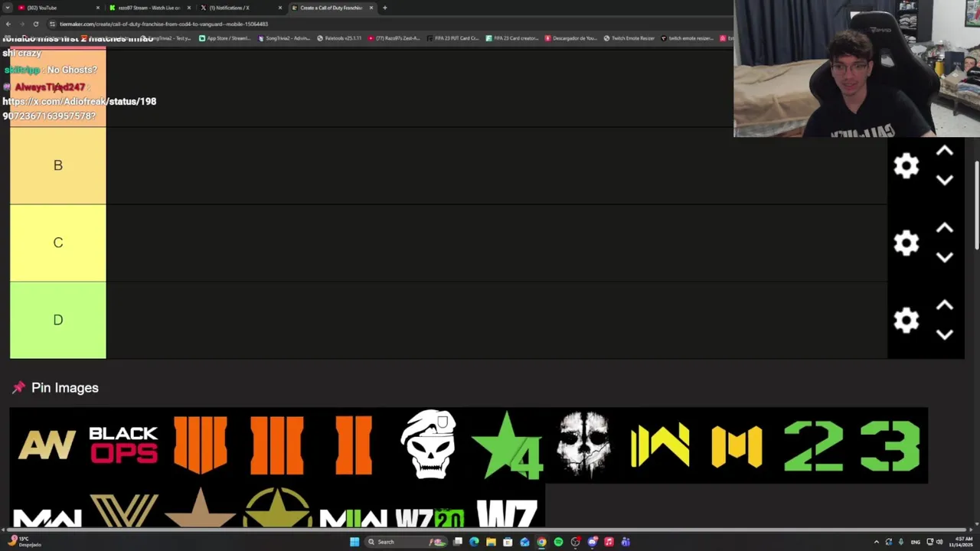Select the white skull with beret logo

point(430,445)
